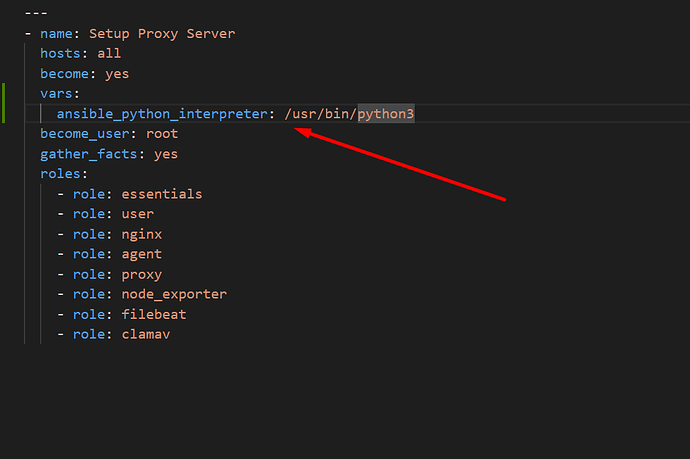Image resolution: width=690 pixels, height=459 pixels.
Task: Click the ansible_python_interpreter variable name
Action: pyautogui.click(x=162, y=114)
